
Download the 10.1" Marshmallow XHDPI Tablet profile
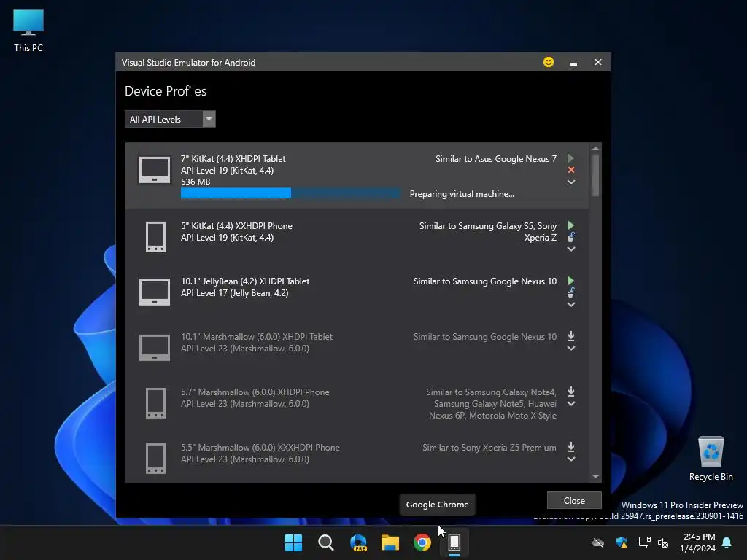[x=570, y=337]
